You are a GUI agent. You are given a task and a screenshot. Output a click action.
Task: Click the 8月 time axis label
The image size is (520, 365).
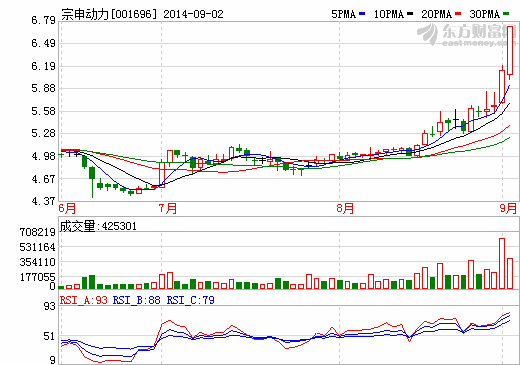click(x=345, y=208)
